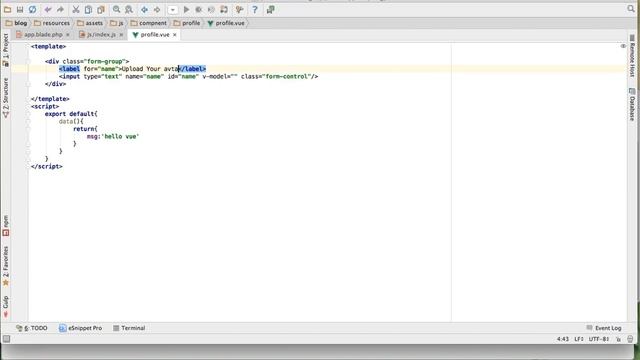Collapse the return block fold marker
640x360 pixels.
[28, 129]
